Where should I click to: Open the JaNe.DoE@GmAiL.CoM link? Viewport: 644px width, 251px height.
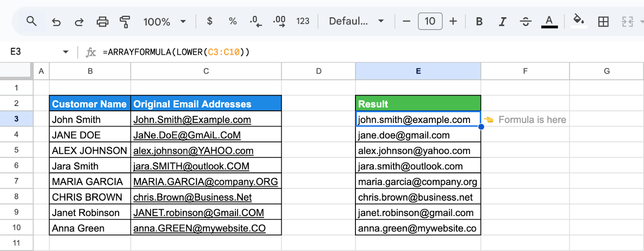pos(187,135)
